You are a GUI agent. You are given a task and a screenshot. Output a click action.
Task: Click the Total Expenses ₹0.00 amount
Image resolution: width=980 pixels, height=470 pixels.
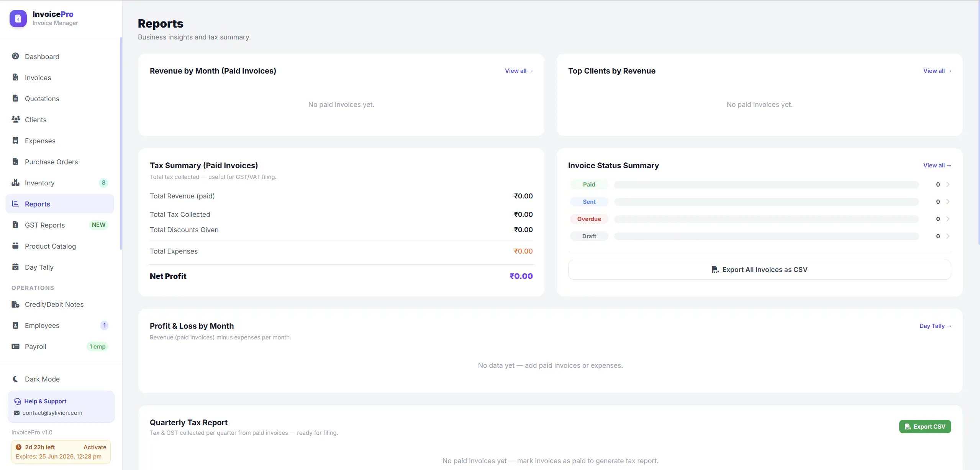coord(523,251)
